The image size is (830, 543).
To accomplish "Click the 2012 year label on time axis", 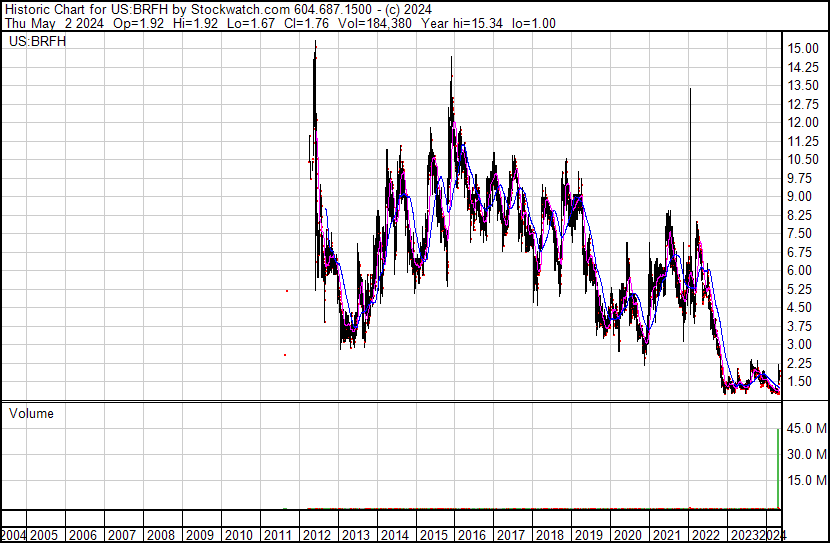I will point(317,535).
